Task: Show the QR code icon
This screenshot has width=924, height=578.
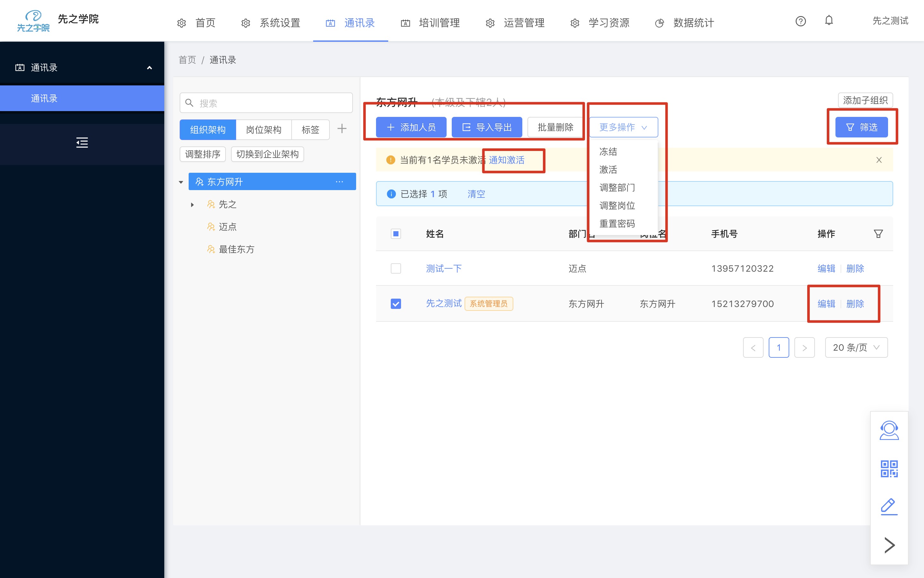Action: point(889,469)
